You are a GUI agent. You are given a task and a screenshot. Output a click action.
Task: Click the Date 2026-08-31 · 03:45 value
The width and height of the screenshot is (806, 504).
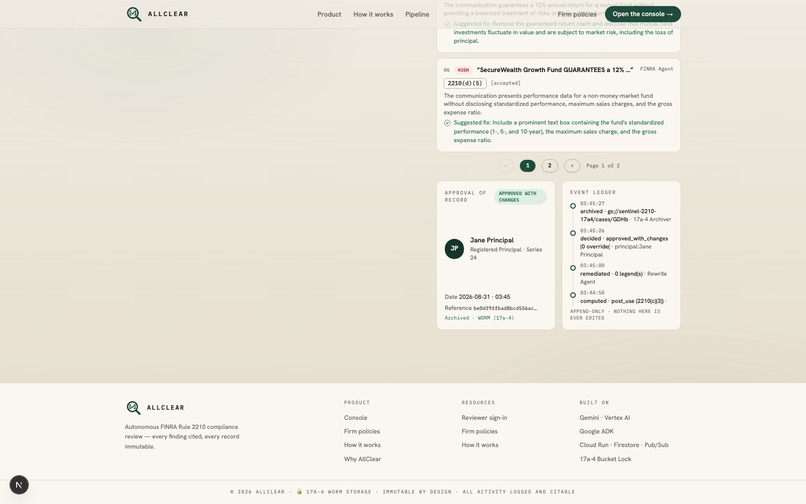(x=484, y=297)
